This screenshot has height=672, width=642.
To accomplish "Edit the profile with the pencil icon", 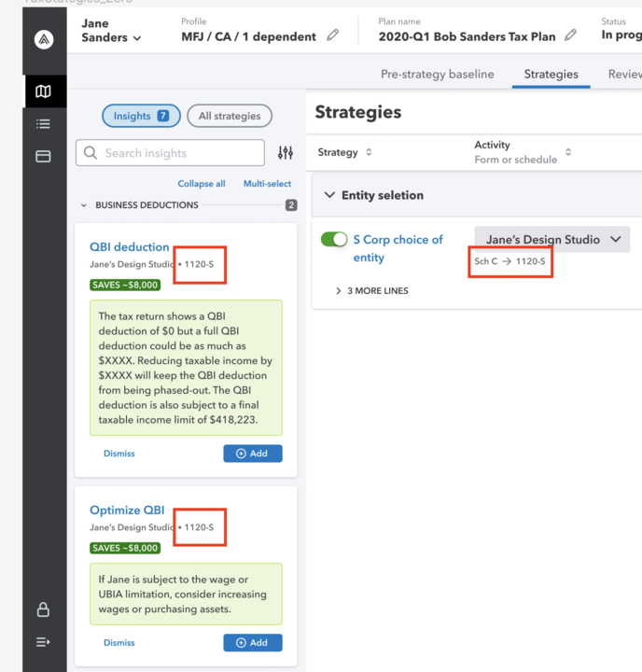I will tap(333, 36).
